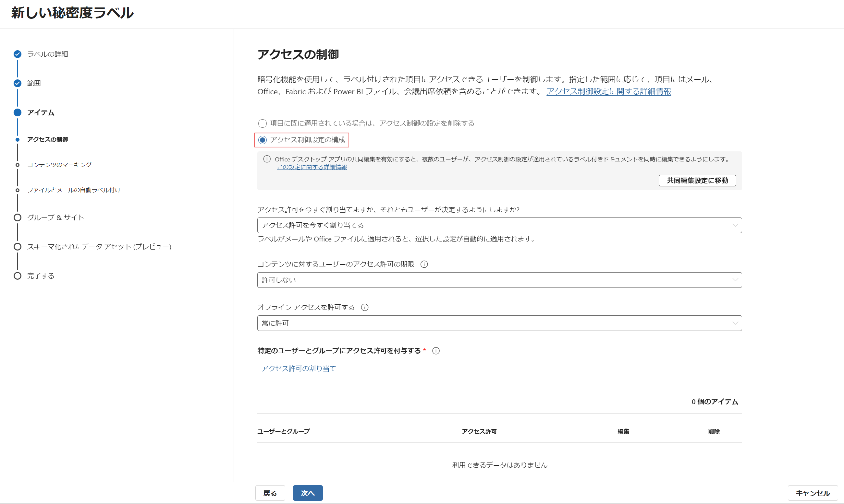844x504 pixels.
Task: Click the 完了する step circle
Action: pyautogui.click(x=17, y=276)
